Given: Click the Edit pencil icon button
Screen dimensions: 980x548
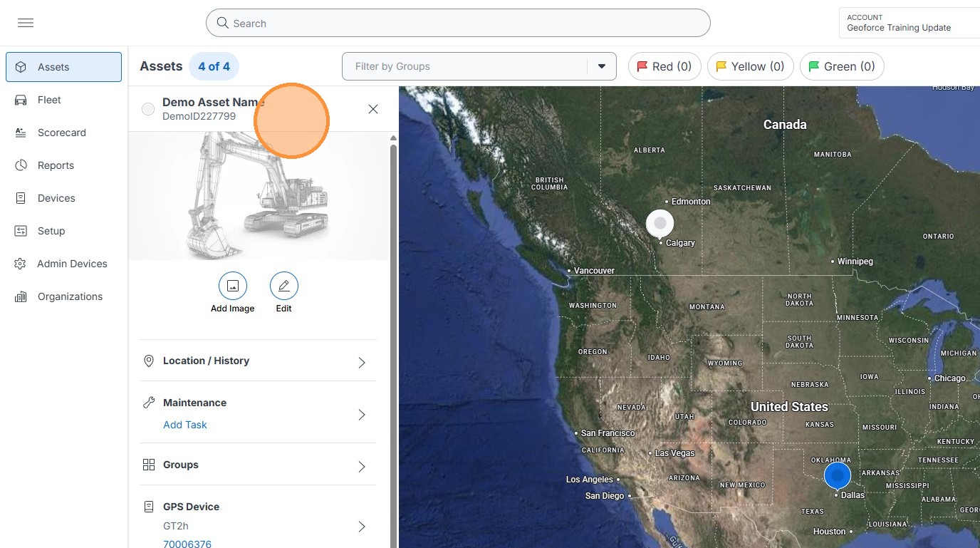Looking at the screenshot, I should click(284, 286).
